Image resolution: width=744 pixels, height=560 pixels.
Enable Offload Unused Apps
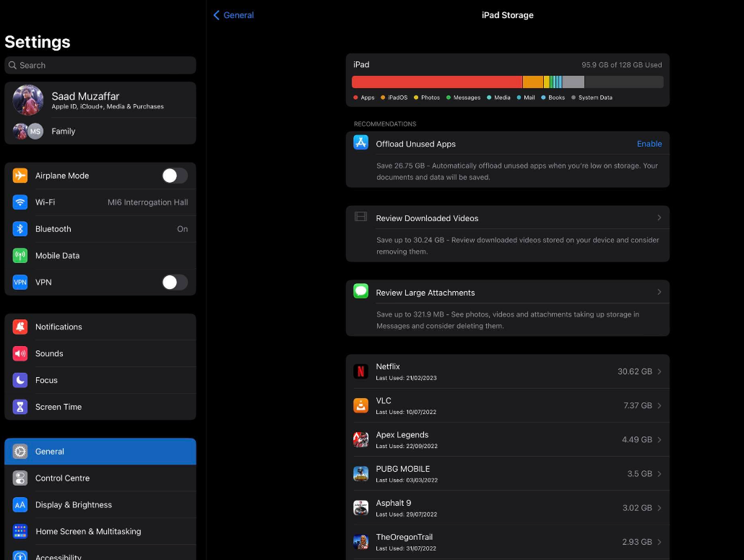coord(649,144)
